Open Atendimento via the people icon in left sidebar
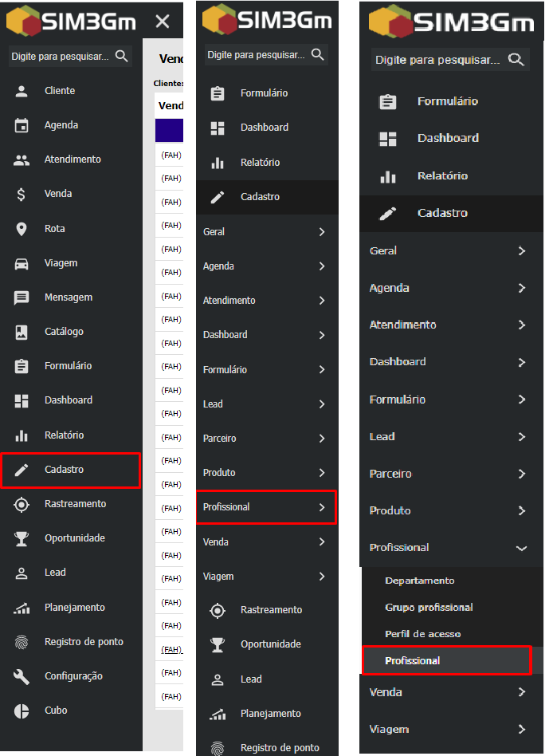549x756 pixels. [22, 160]
